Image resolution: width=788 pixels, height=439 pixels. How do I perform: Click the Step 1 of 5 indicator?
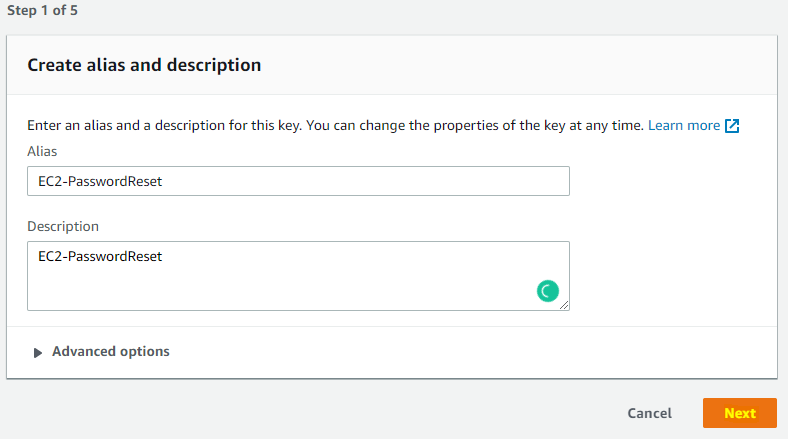[42, 11]
